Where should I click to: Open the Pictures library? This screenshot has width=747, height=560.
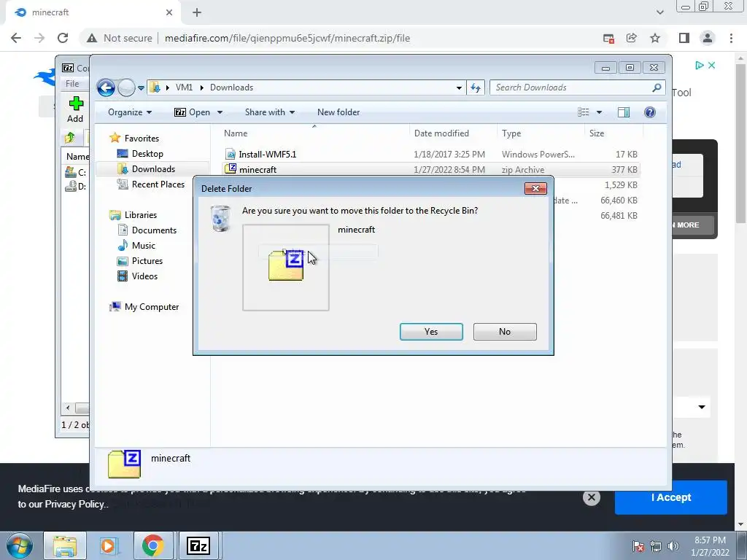[147, 261]
